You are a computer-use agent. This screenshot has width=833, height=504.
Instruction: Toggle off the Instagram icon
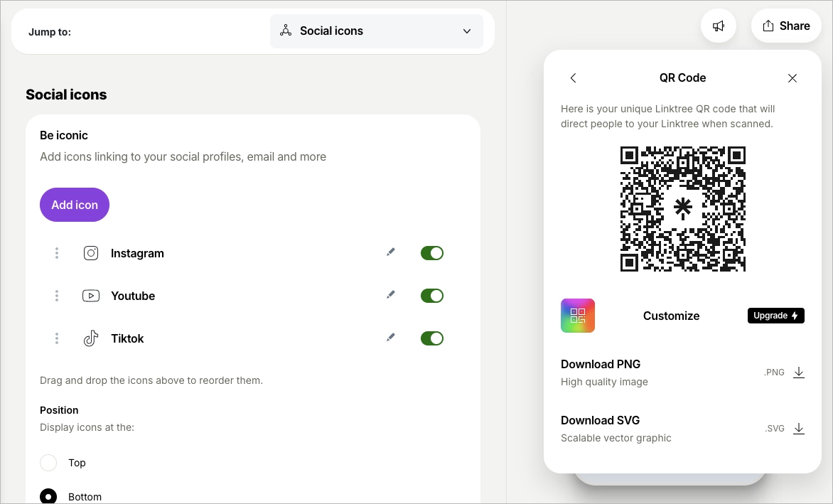point(431,252)
